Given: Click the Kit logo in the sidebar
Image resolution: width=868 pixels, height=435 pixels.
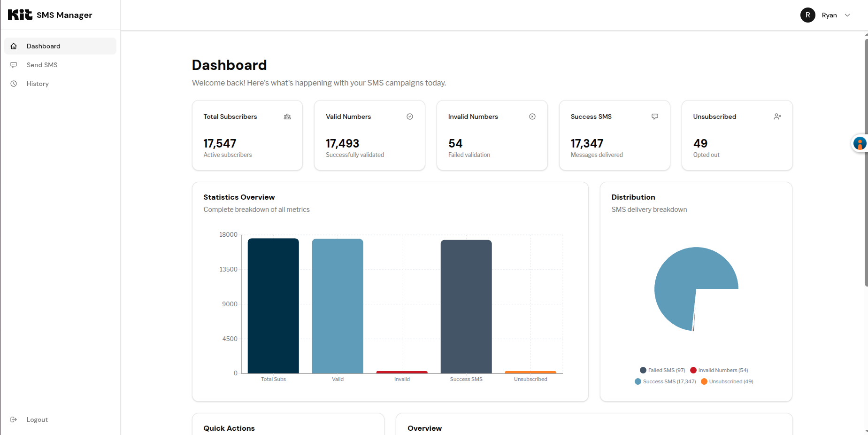Looking at the screenshot, I should point(20,15).
